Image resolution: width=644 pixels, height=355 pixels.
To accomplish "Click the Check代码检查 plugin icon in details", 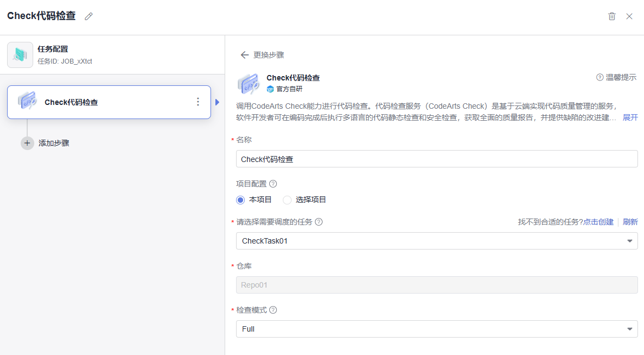I will pyautogui.click(x=249, y=84).
